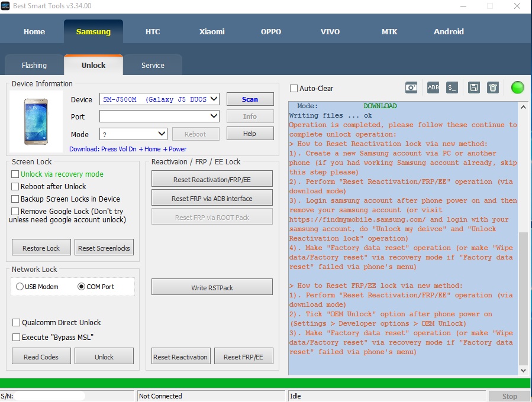This screenshot has width=532, height=402.
Task: Go to the Home tab
Action: (x=34, y=31)
